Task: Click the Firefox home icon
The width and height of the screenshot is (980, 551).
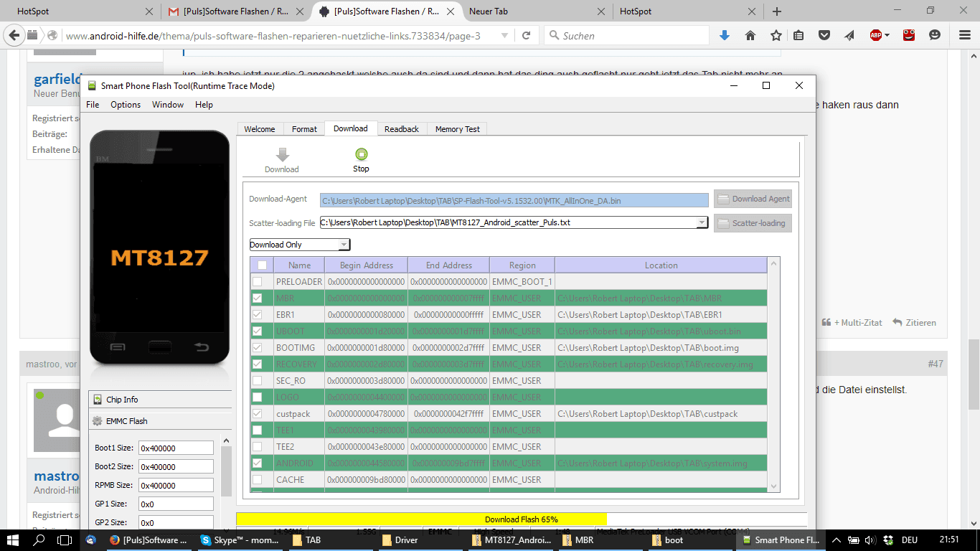Action: (750, 35)
